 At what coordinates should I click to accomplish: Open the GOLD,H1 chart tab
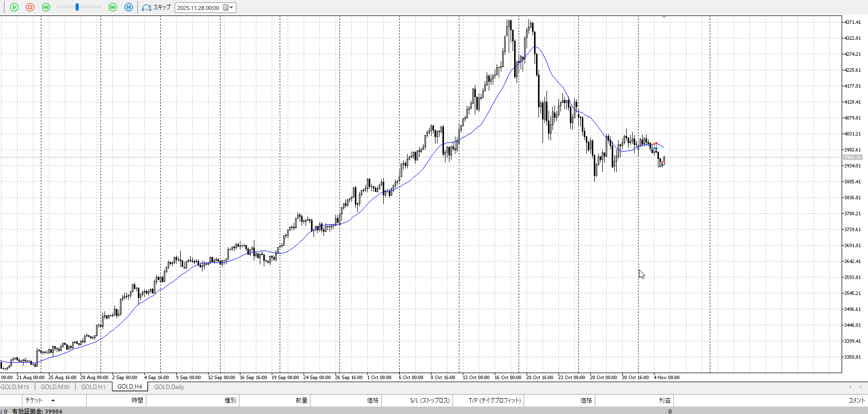coord(93,387)
